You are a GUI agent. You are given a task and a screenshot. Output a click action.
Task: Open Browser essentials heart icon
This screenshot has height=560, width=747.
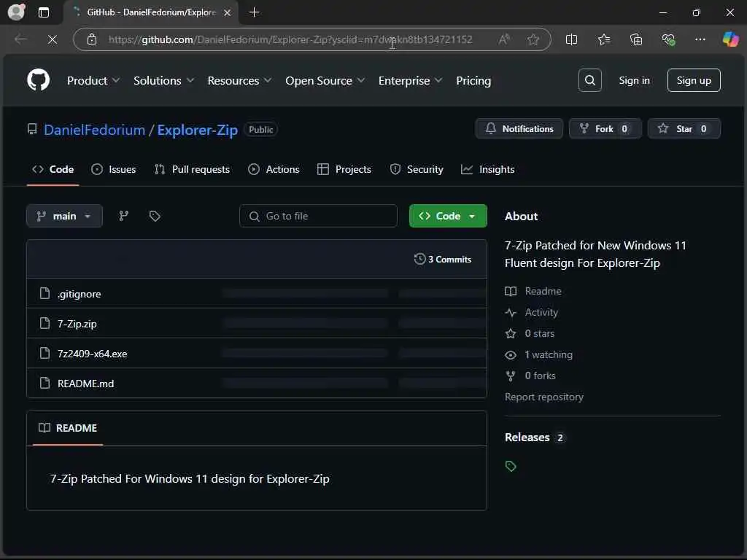(x=668, y=39)
